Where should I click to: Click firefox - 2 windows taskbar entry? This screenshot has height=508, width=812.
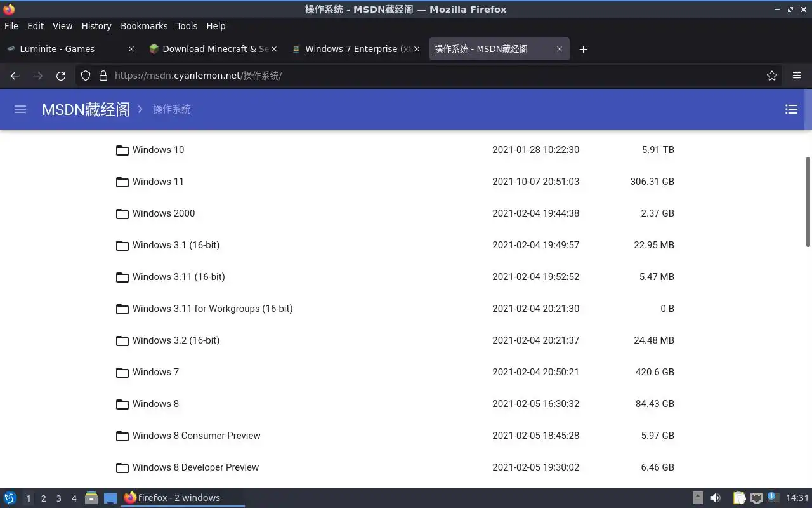point(183,498)
